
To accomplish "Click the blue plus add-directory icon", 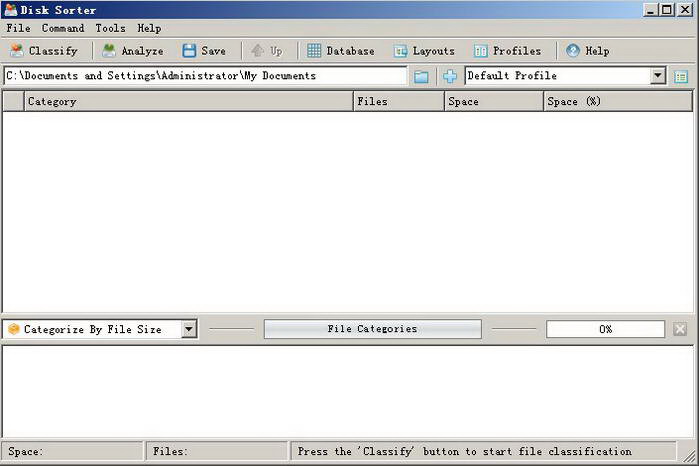I will (x=450, y=76).
